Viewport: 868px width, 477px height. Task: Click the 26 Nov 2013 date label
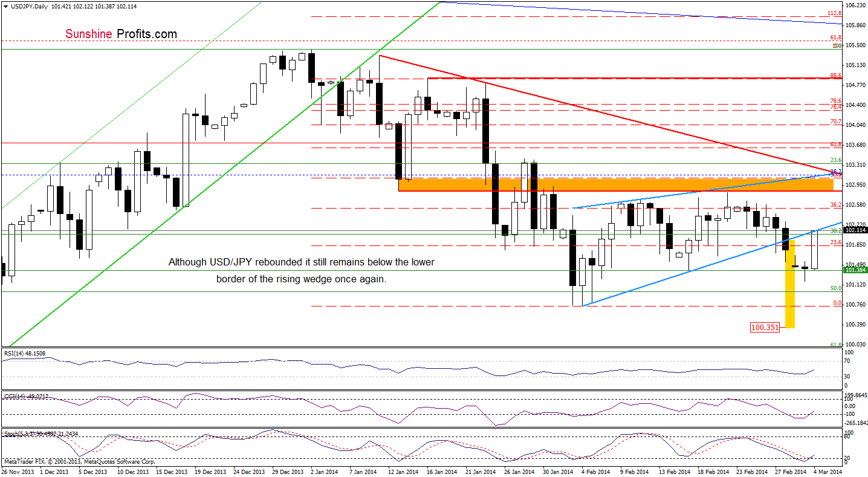pos(16,471)
